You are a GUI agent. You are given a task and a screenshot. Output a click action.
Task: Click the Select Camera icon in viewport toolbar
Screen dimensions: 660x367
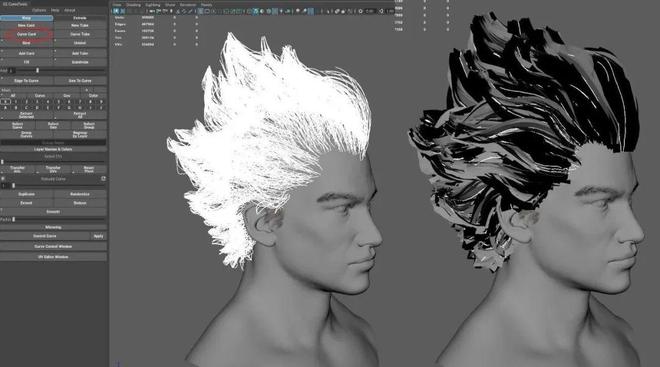tap(116, 11)
